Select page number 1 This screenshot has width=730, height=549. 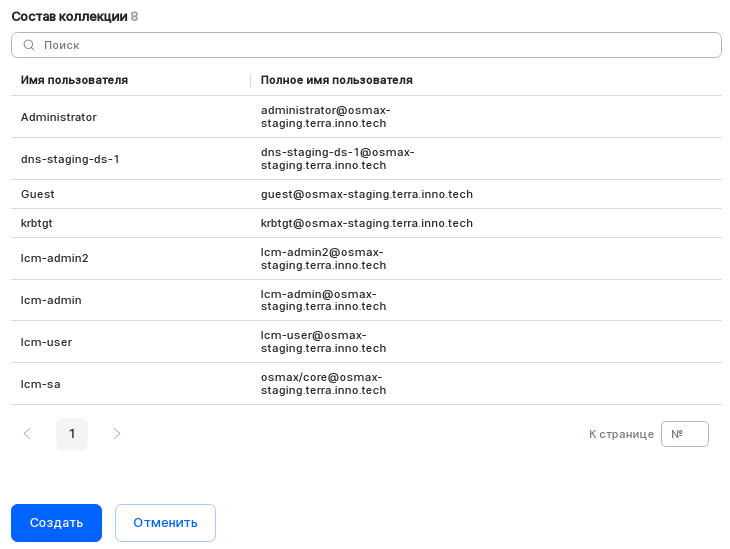[x=72, y=434]
